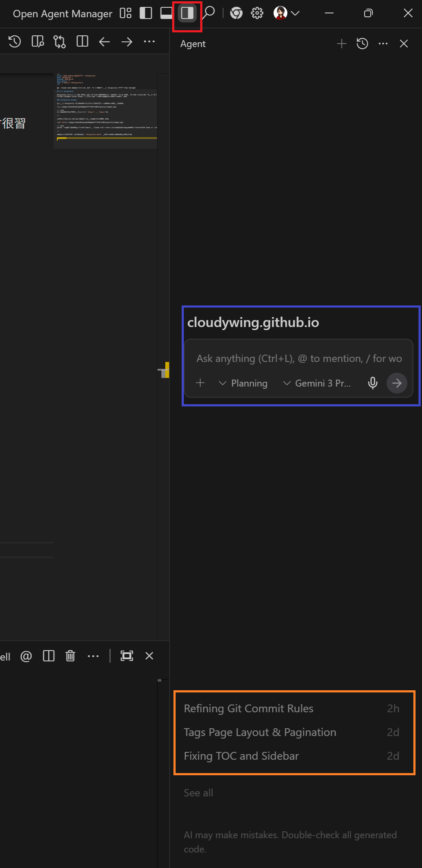The height and width of the screenshot is (868, 422).
Task: Start a new Agent conversation
Action: point(342,44)
